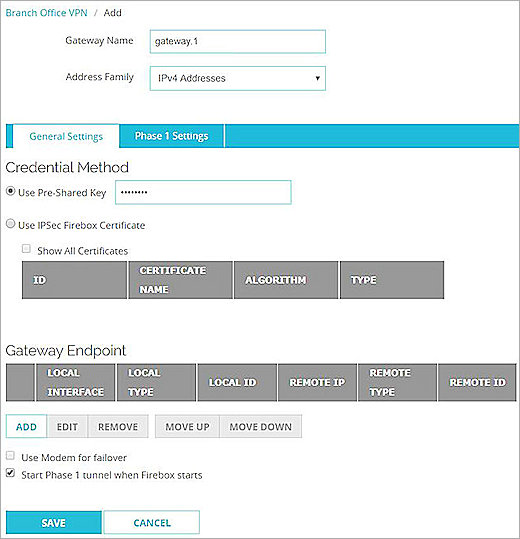Open the Branch Office VPN breadcrumb link

(46, 13)
